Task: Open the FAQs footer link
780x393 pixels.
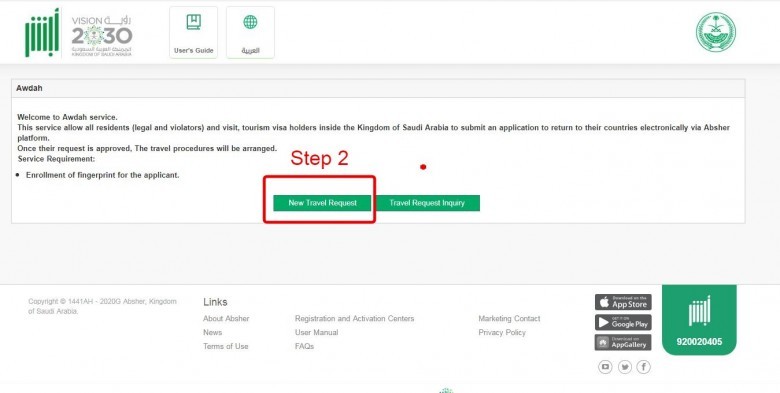Action: 304,346
